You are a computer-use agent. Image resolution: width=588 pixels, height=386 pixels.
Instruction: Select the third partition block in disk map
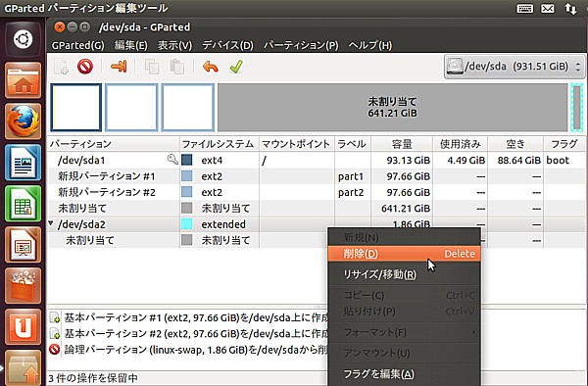click(x=188, y=108)
